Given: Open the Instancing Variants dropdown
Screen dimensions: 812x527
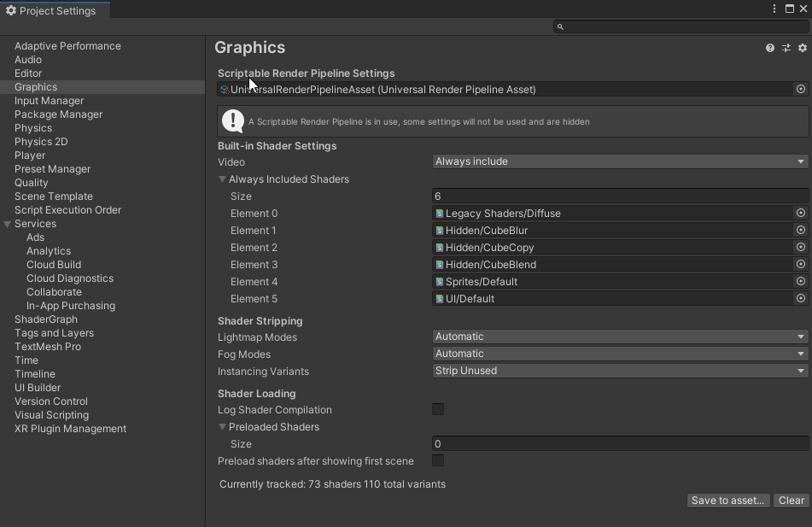Looking at the screenshot, I should [618, 370].
